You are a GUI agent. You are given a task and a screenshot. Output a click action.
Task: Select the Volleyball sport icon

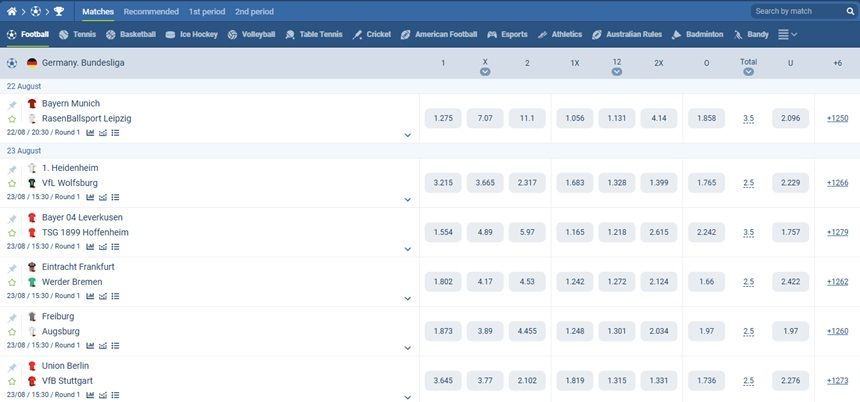coord(232,35)
